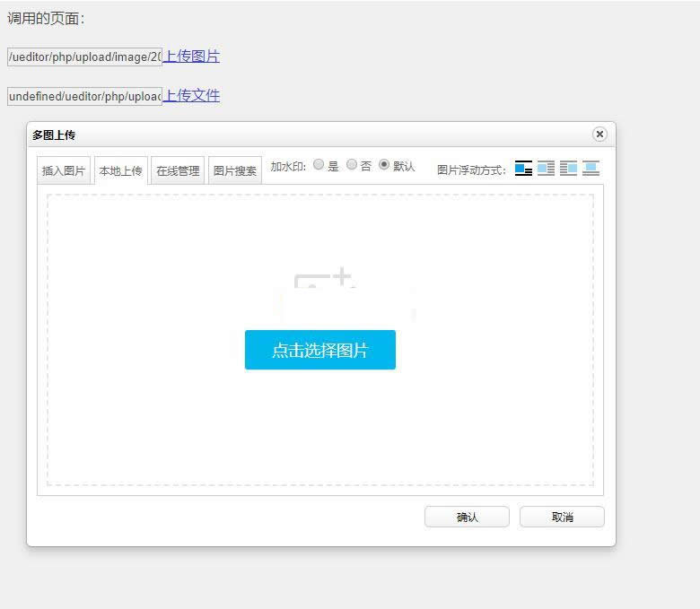The width and height of the screenshot is (700, 609).
Task: Open the 上传文件 link
Action: (191, 96)
